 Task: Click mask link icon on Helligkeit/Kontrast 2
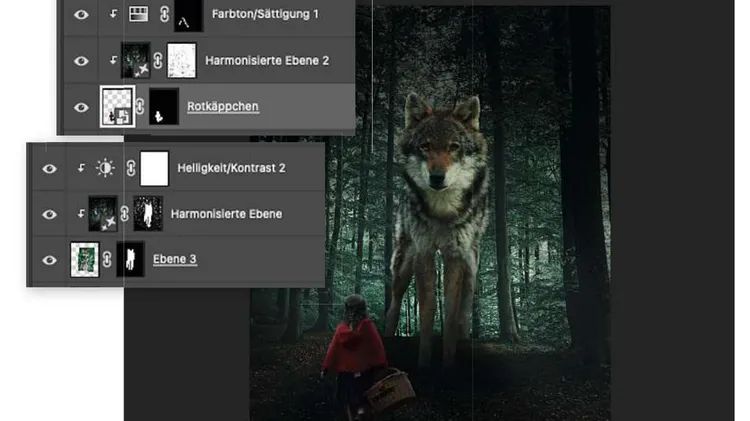click(128, 168)
